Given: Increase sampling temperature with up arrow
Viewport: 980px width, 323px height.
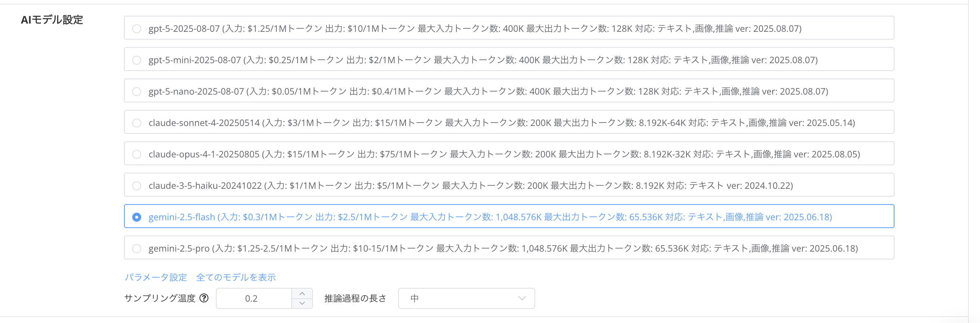Looking at the screenshot, I should (302, 294).
